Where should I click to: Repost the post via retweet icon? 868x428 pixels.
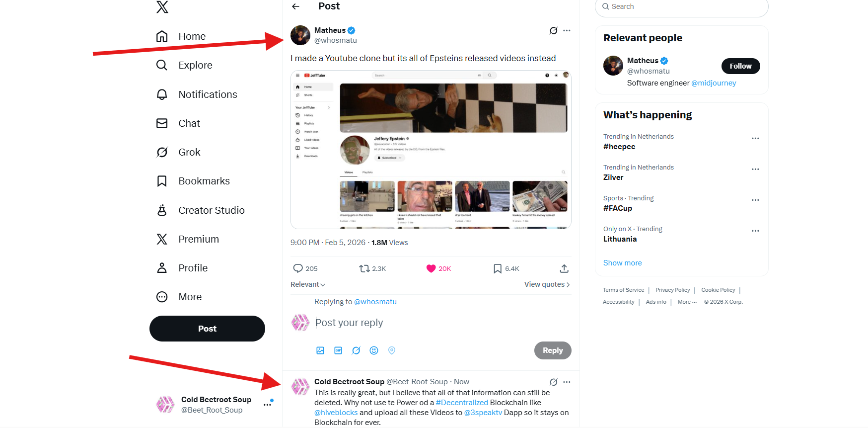[364, 268]
